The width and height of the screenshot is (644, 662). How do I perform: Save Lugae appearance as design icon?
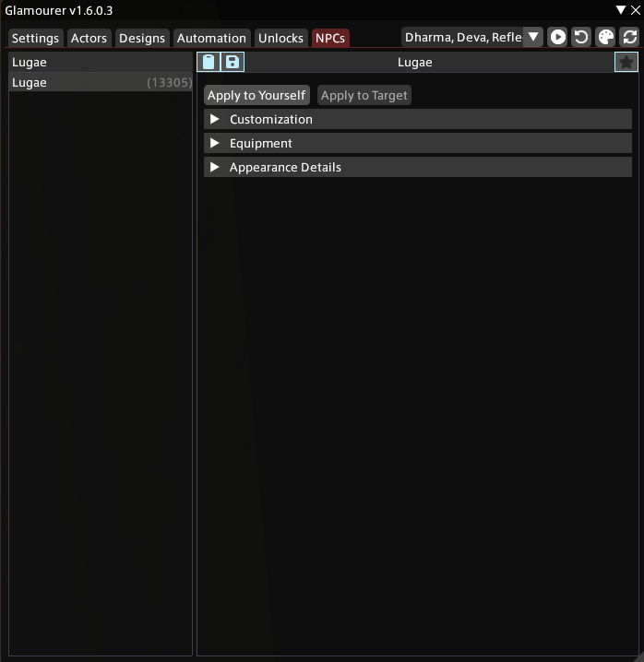click(x=233, y=62)
